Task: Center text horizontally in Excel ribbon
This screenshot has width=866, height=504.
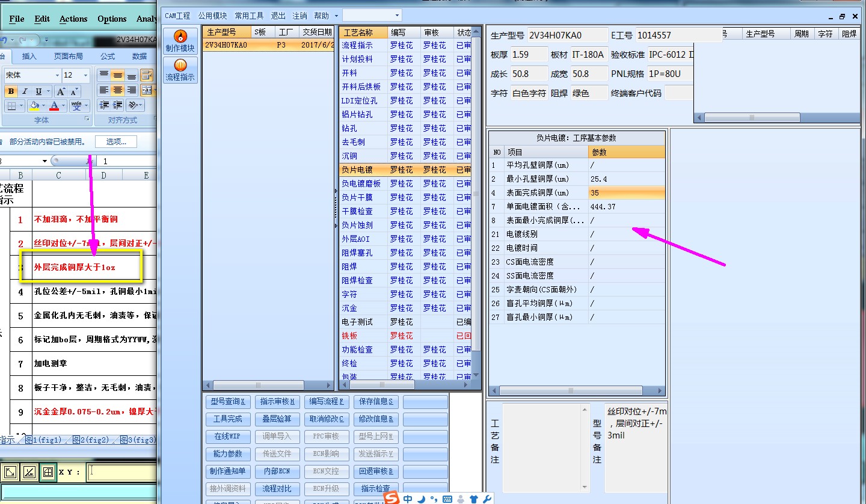Action: (x=118, y=90)
